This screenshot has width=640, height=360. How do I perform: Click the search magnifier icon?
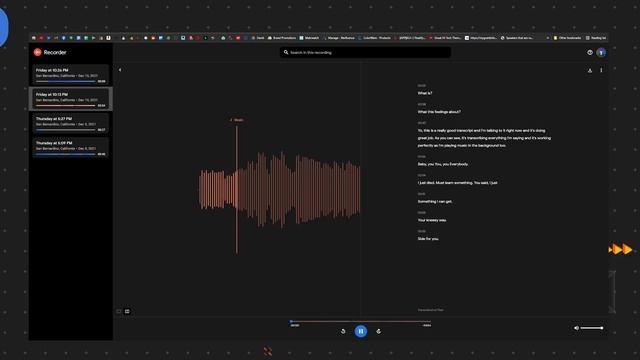click(x=286, y=52)
